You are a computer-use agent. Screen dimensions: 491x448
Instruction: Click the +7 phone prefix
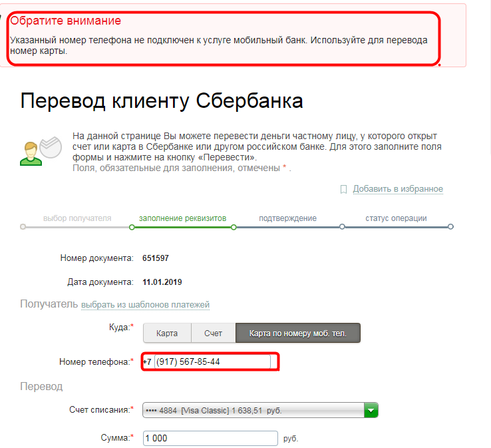[147, 362]
